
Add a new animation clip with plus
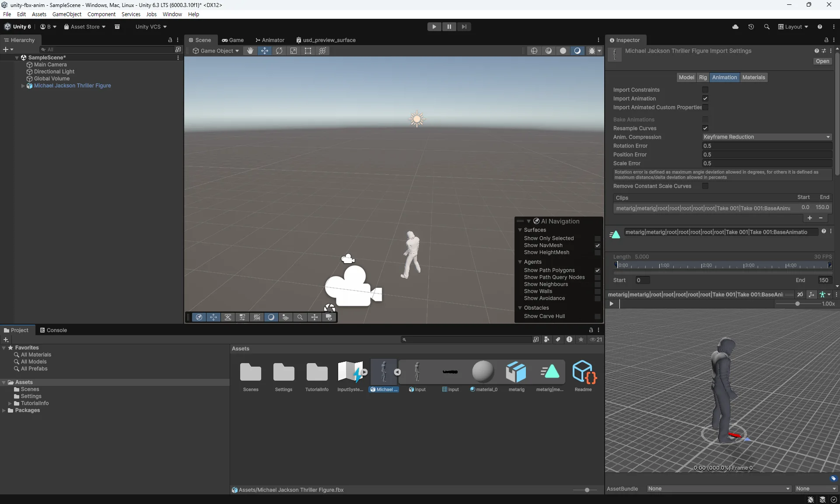(810, 218)
